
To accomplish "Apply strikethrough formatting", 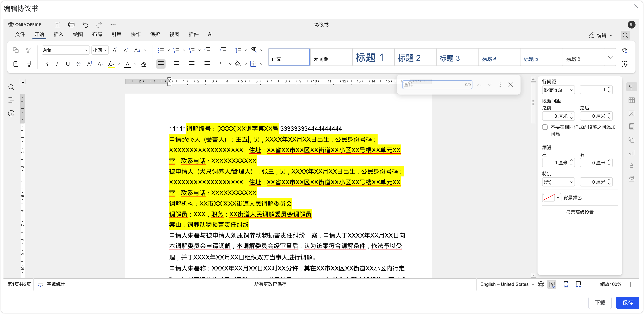I will [79, 64].
